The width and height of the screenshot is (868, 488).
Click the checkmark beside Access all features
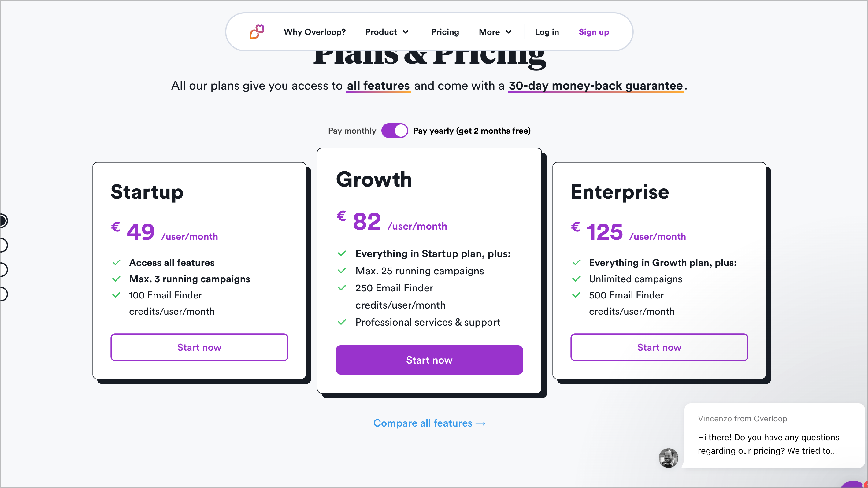[x=116, y=263]
